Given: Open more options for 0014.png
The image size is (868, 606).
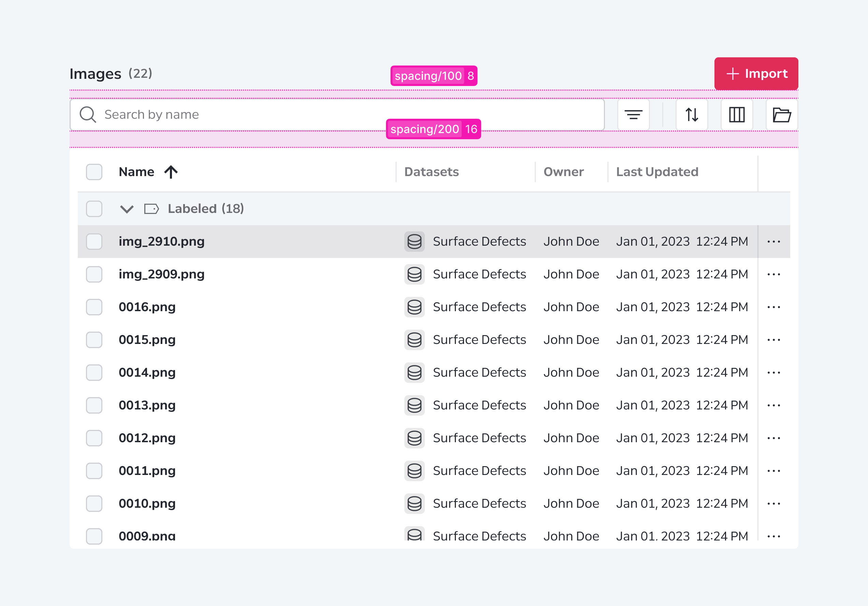Looking at the screenshot, I should [774, 373].
